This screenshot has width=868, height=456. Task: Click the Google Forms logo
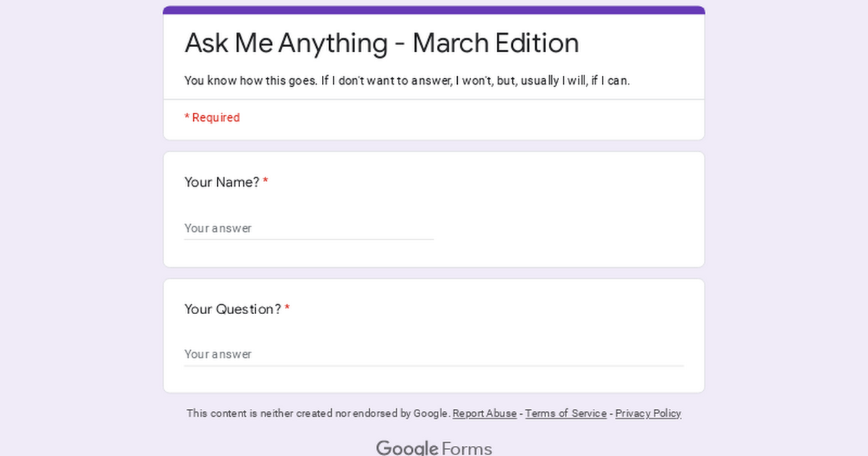coord(434,448)
